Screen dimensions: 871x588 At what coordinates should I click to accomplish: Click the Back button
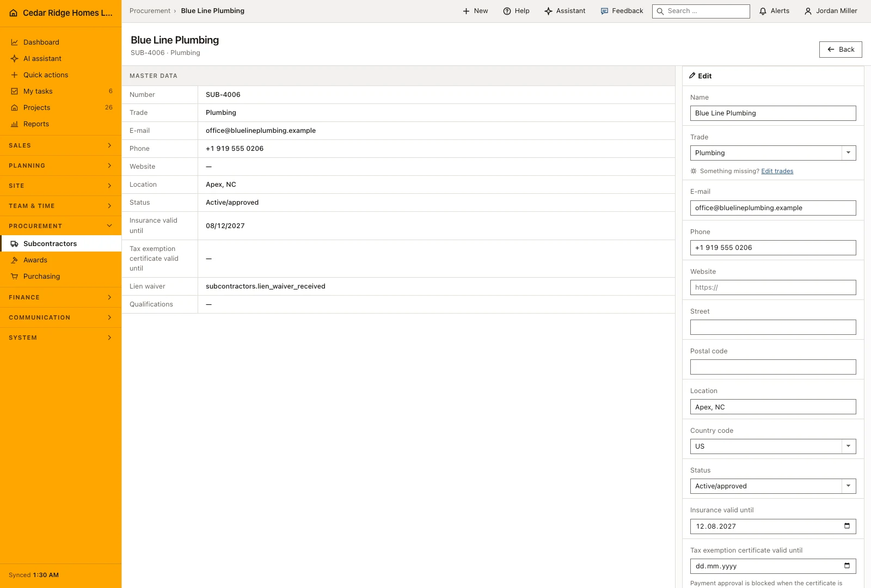[x=841, y=50]
